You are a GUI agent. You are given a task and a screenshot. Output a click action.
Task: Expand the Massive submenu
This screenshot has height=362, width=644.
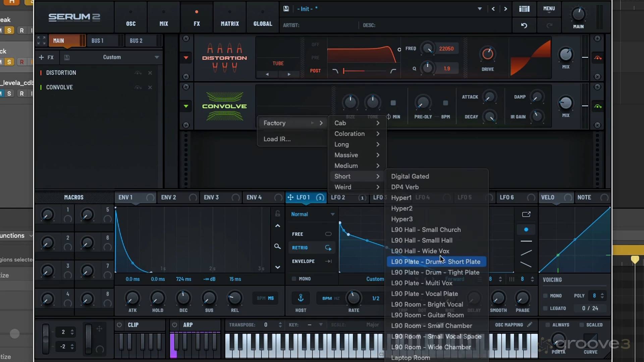(x=357, y=155)
